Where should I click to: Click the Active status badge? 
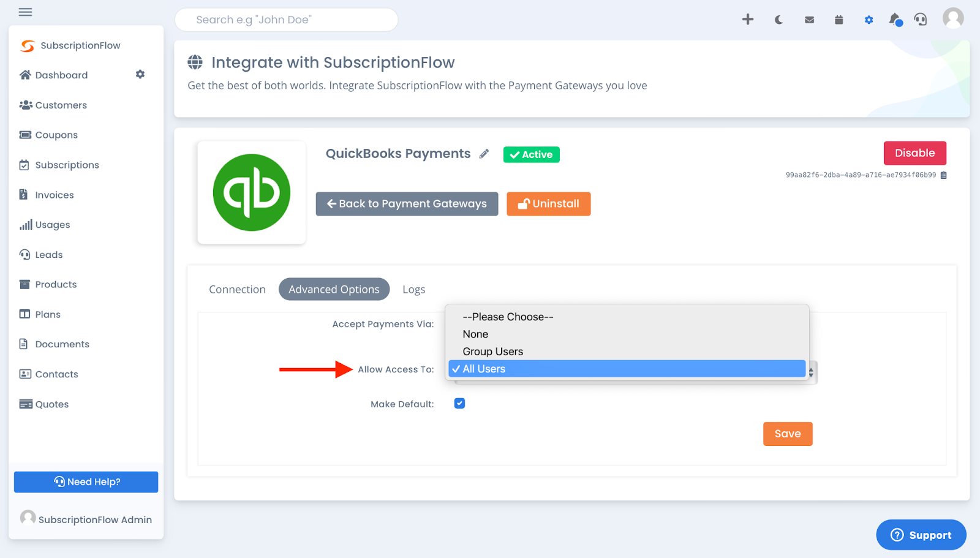[532, 154]
